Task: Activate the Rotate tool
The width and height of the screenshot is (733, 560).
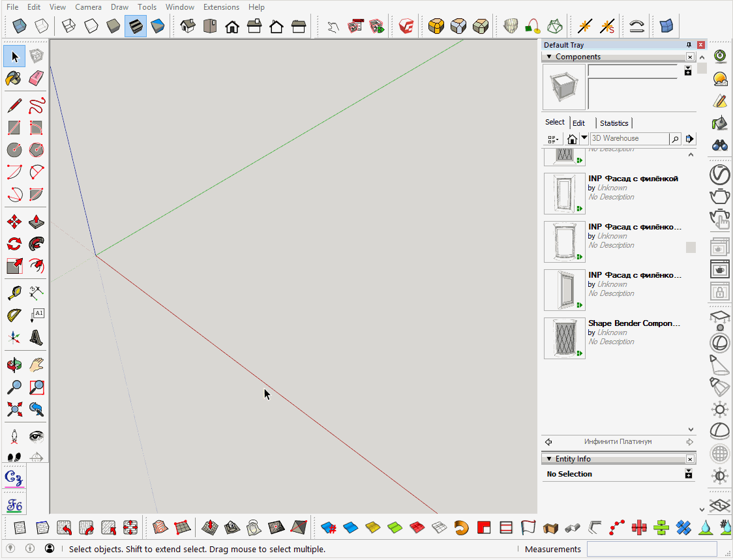Action: click(x=14, y=244)
